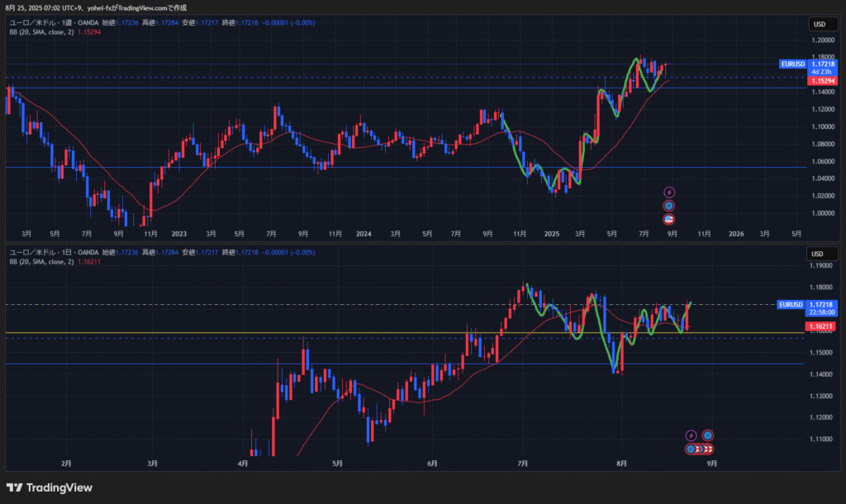Click the 22:58:00 countdown label on the daily axis
This screenshot has width=846, height=504.
click(821, 312)
